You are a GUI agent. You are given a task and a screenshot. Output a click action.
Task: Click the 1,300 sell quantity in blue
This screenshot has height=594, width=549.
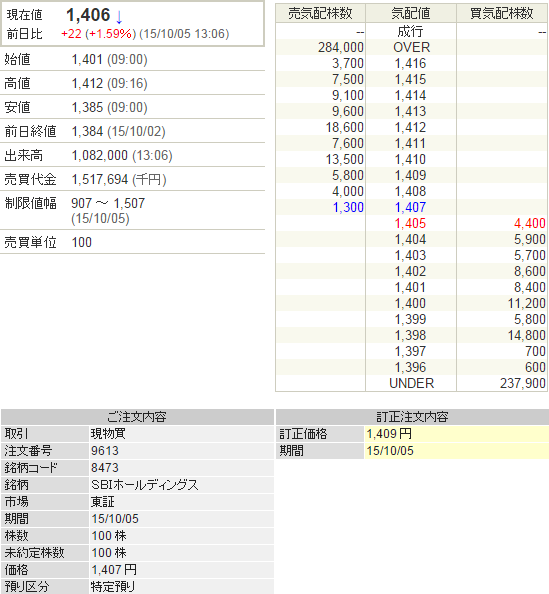[348, 207]
